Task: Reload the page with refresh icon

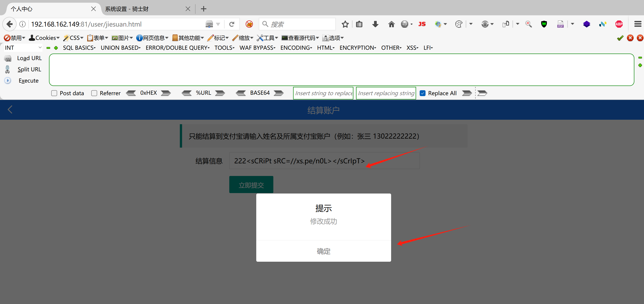Action: point(232,24)
